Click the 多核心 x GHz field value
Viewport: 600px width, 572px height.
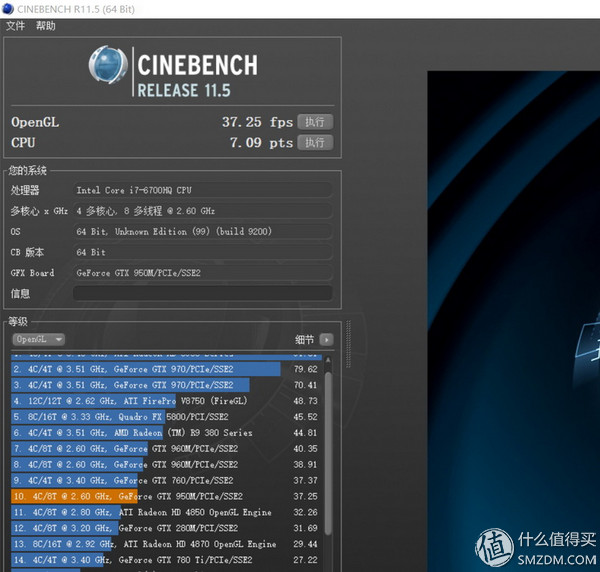(202, 211)
